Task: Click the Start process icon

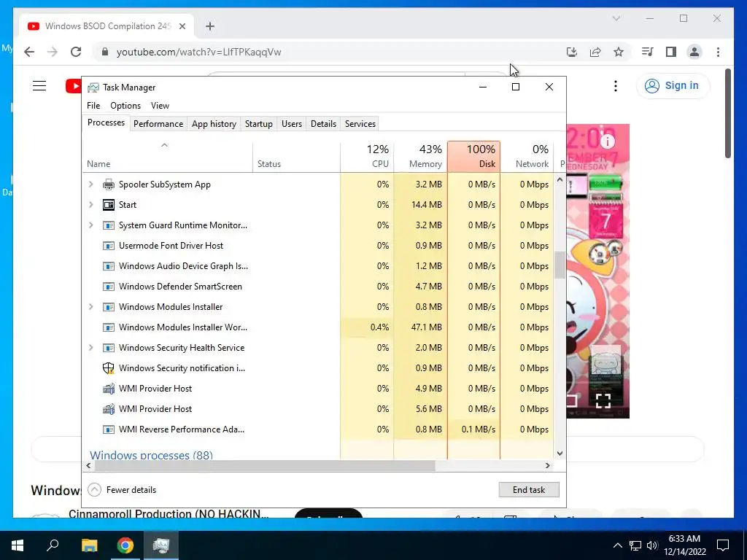Action: (109, 205)
